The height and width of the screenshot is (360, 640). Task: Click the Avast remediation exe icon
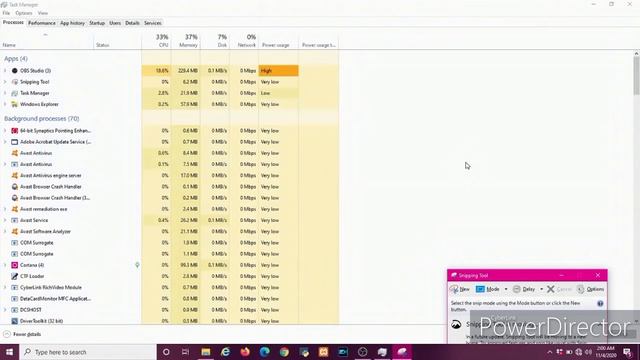click(x=15, y=209)
